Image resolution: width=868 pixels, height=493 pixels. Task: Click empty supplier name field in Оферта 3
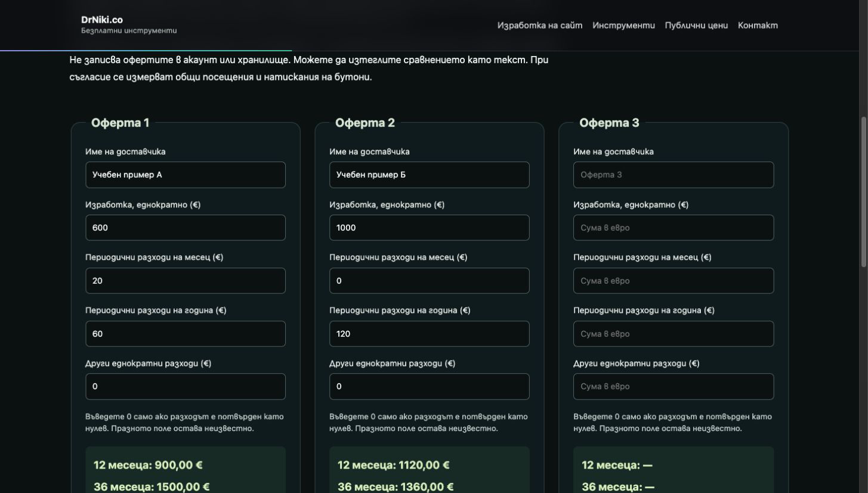674,175
